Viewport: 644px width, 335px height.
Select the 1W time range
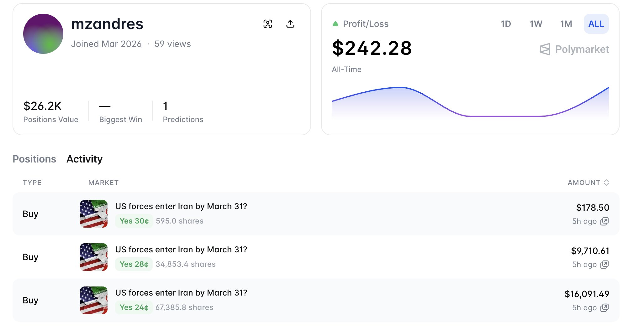pos(536,24)
